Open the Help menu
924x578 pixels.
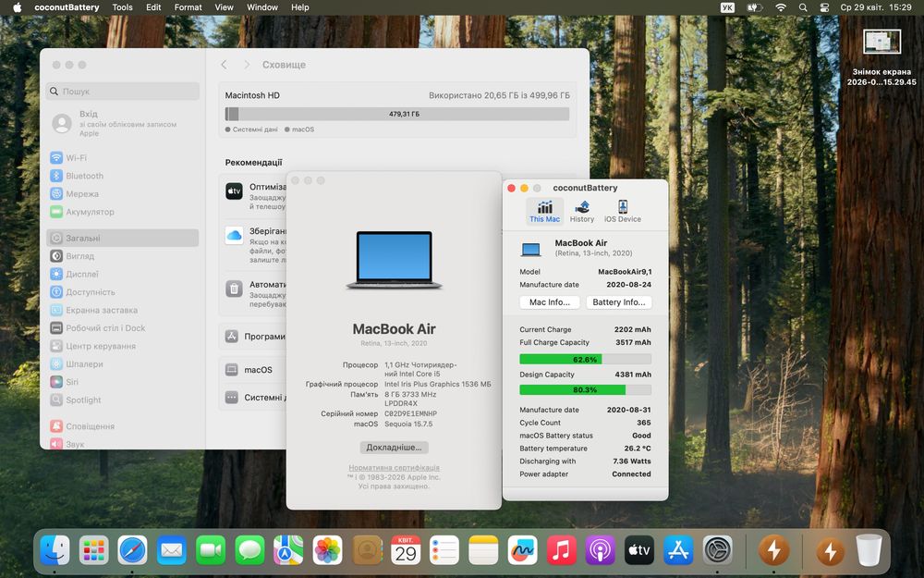(300, 7)
